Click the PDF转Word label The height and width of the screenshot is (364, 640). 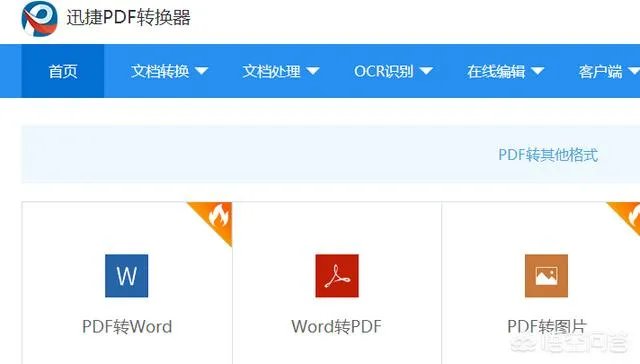coord(127,326)
